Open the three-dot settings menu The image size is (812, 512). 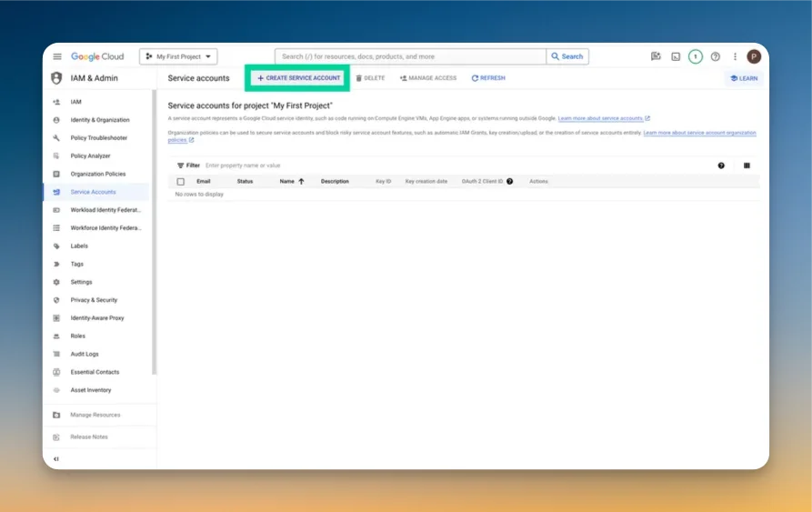[x=735, y=56]
